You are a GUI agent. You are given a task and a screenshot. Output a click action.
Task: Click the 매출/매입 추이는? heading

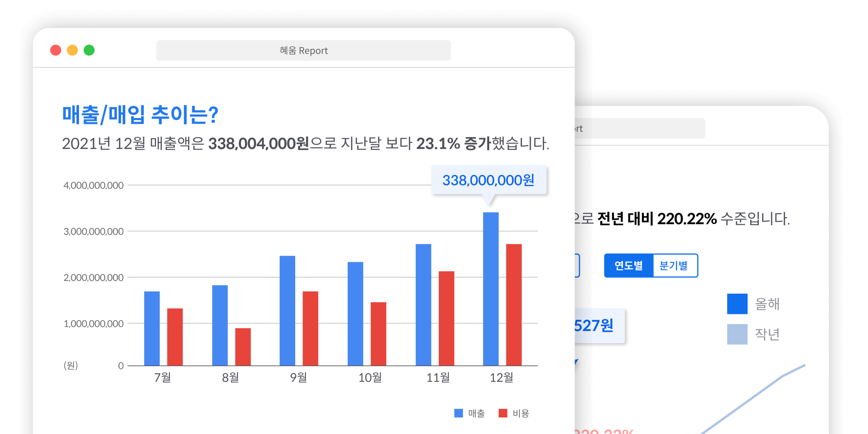pyautogui.click(x=140, y=115)
